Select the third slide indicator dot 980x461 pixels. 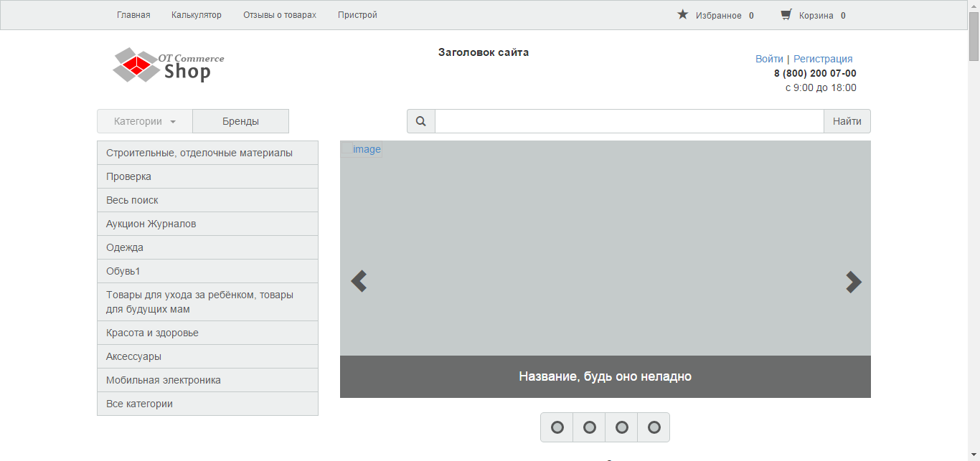pyautogui.click(x=621, y=427)
